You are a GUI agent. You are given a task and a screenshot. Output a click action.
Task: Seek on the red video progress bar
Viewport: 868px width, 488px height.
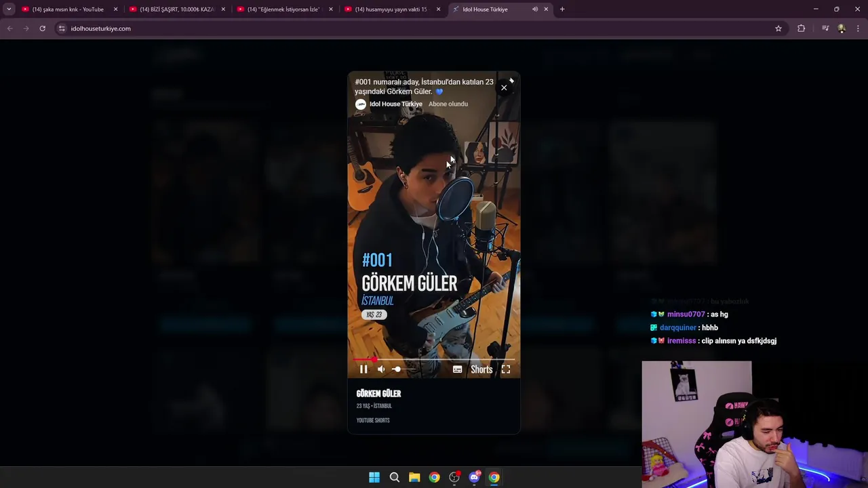[x=434, y=359]
